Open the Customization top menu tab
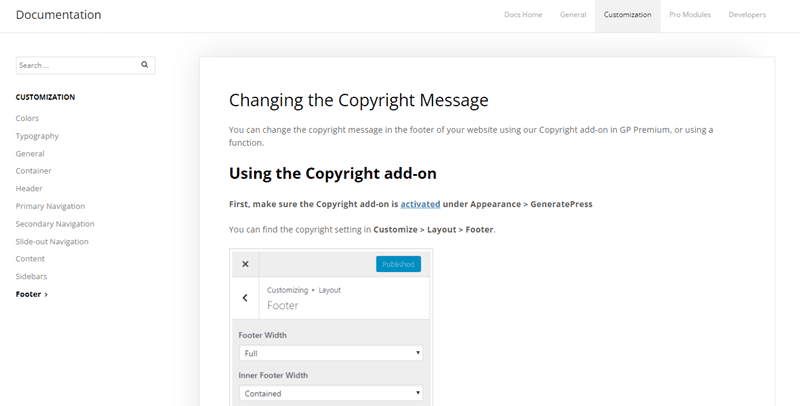The height and width of the screenshot is (406, 800). pyautogui.click(x=627, y=15)
